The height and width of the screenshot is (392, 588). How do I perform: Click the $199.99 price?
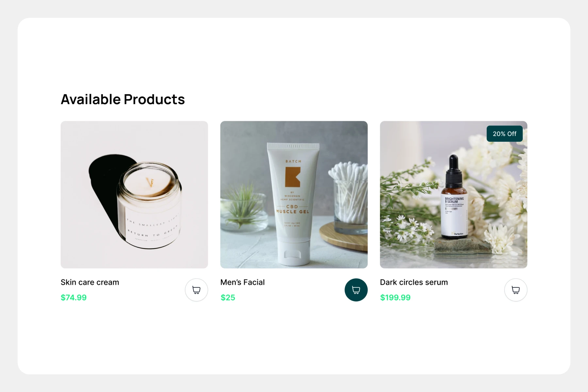click(x=395, y=298)
